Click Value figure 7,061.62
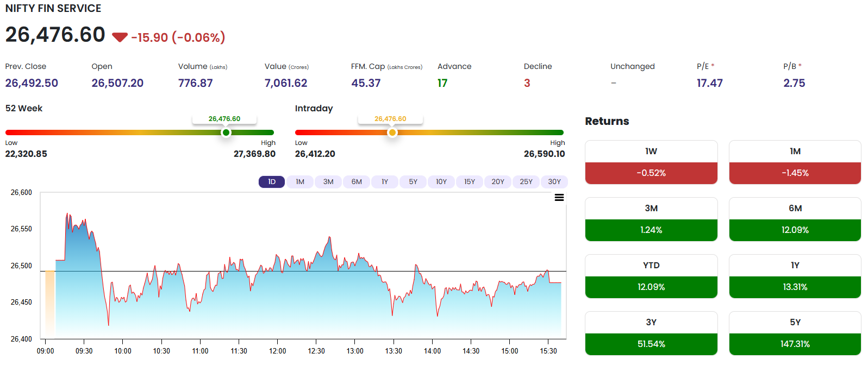This screenshot has width=868, height=366. click(x=286, y=83)
